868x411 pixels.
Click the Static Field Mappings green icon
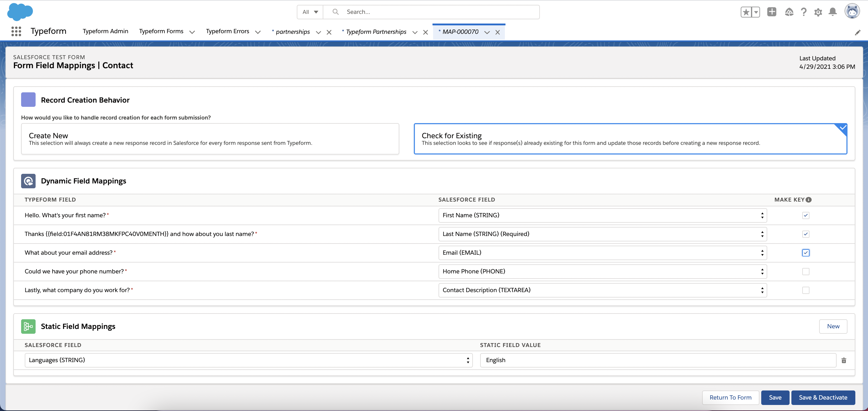point(28,327)
